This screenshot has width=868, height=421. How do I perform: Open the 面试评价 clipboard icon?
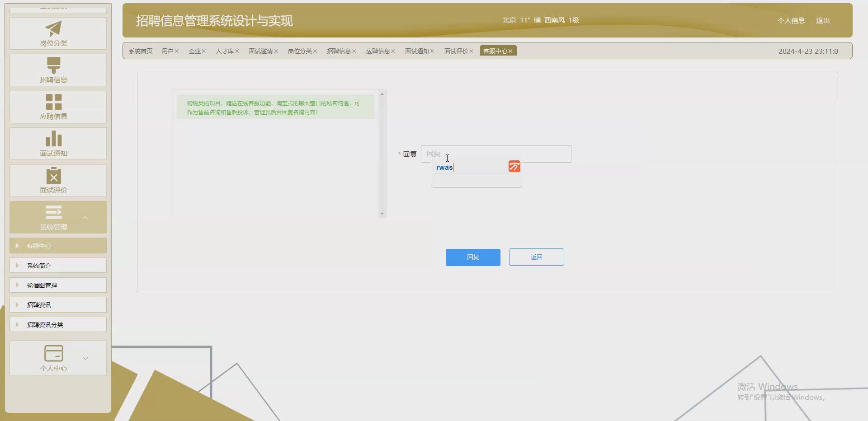[x=53, y=175]
